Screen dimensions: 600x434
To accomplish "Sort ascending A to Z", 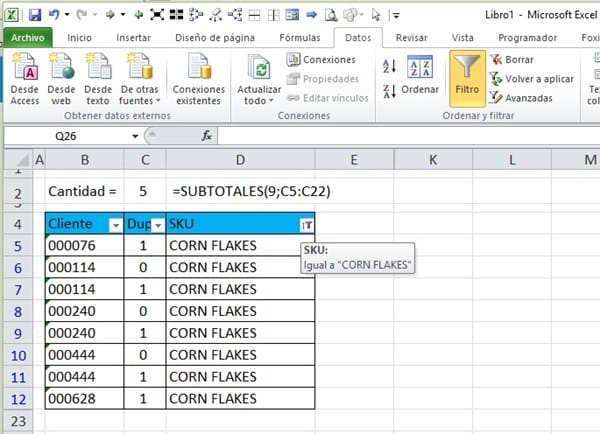I will [389, 66].
